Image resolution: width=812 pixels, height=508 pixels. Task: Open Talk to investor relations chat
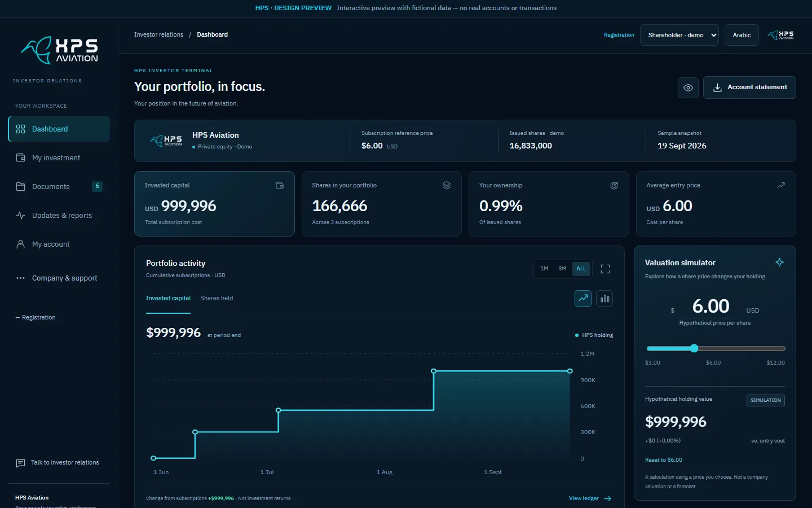58,463
